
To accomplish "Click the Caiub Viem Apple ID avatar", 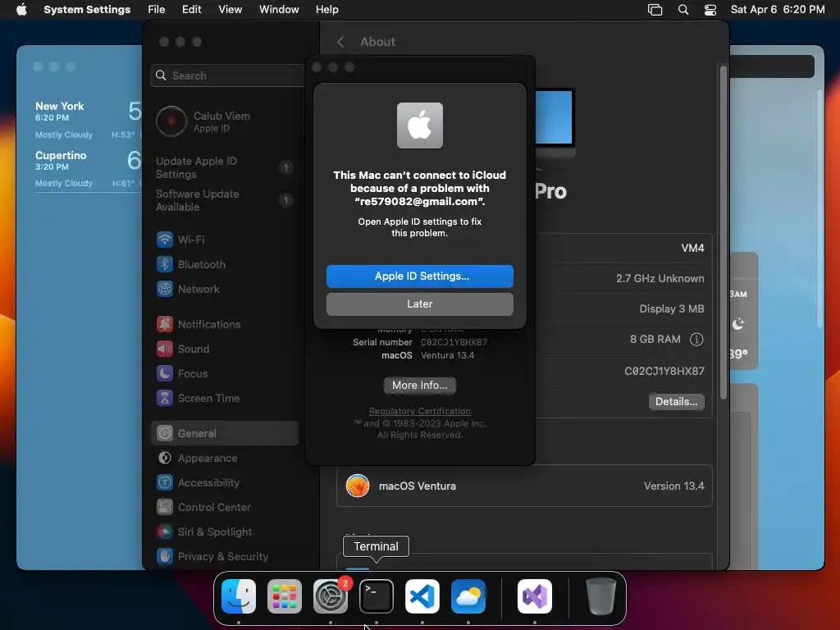I will pos(171,121).
